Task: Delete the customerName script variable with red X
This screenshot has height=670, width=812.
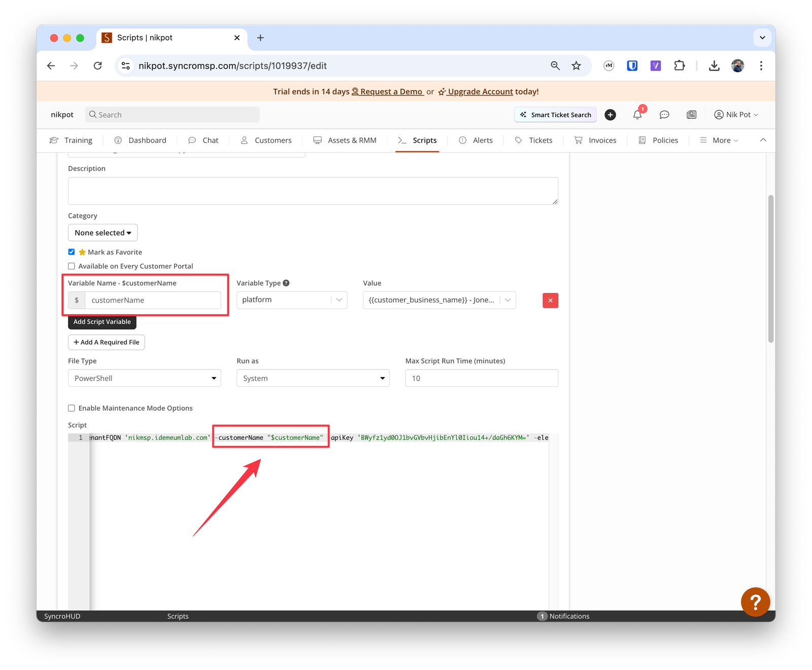Action: coord(551,300)
